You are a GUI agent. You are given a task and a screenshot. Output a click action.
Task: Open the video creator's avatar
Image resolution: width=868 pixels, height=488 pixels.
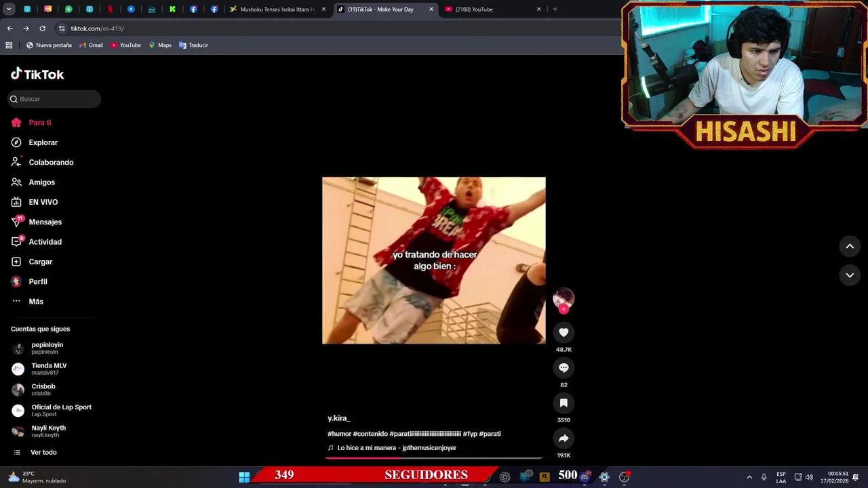click(564, 298)
